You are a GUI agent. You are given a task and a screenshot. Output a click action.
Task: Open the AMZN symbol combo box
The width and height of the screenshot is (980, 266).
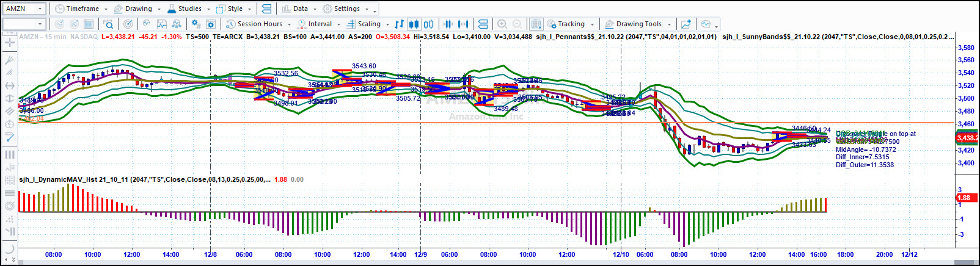coord(24,9)
